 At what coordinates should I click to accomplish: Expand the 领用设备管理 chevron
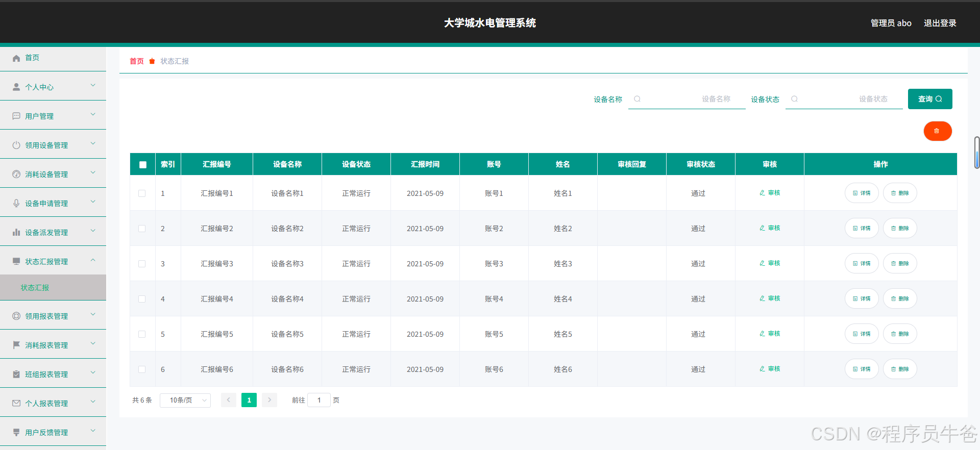[93, 143]
